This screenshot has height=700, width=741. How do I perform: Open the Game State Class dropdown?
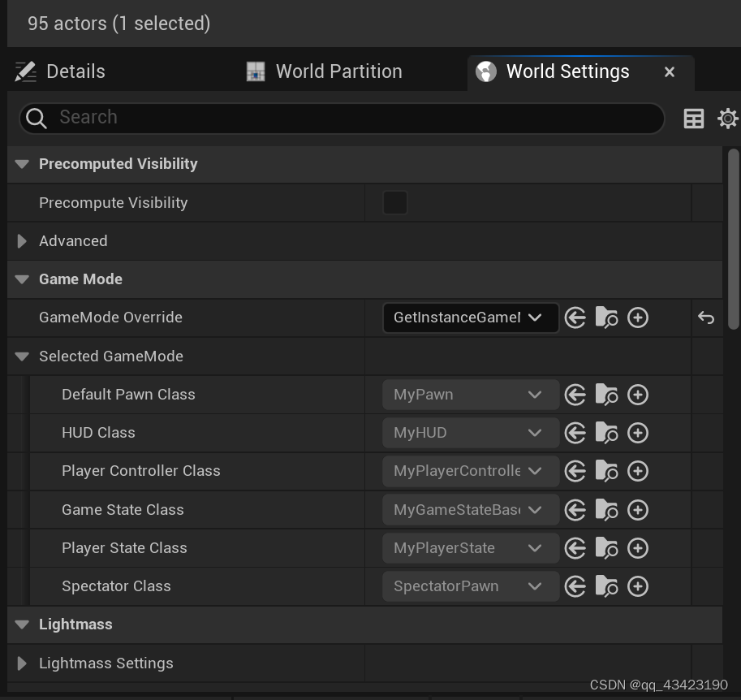point(471,510)
